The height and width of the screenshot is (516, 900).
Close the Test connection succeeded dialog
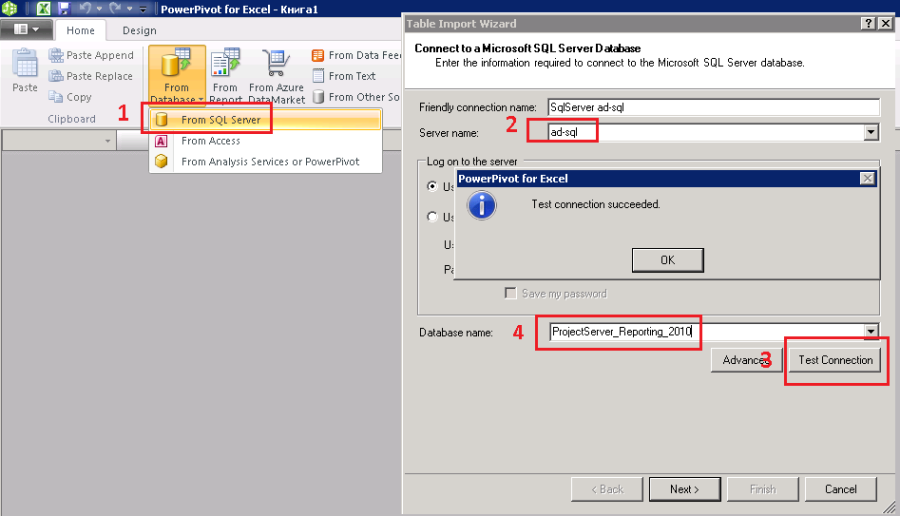[867, 179]
